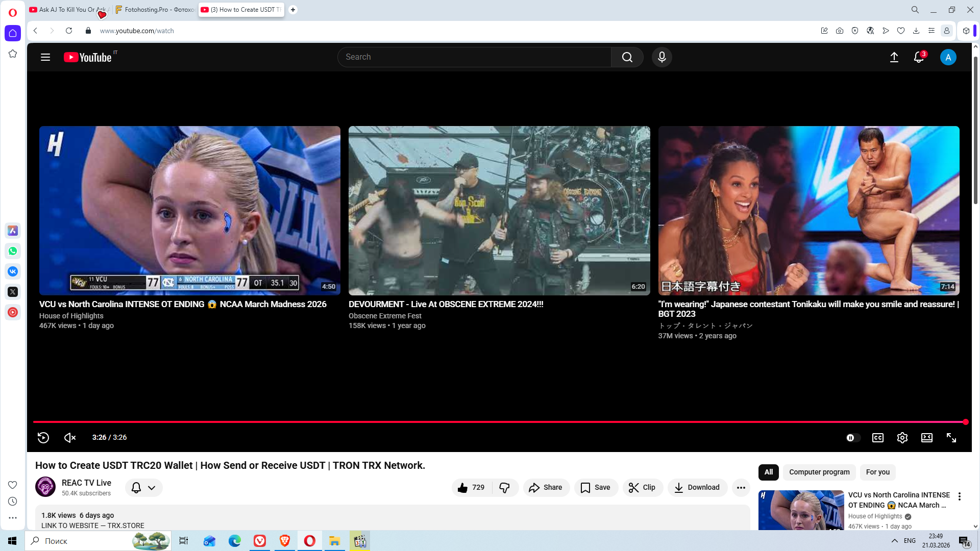This screenshot has height=551, width=980.
Task: Click the YouTube upload icon
Action: pos(894,57)
